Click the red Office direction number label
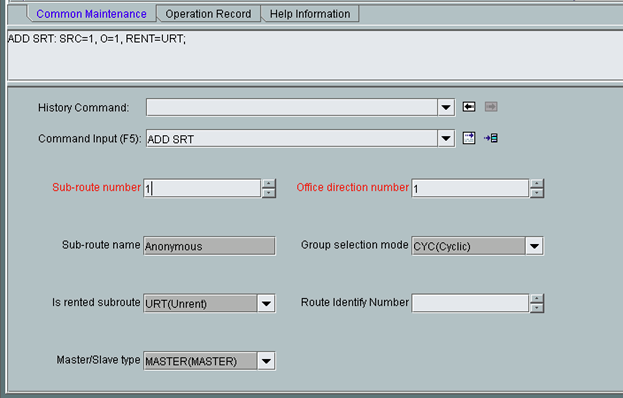Image resolution: width=623 pixels, height=398 pixels. [x=352, y=187]
